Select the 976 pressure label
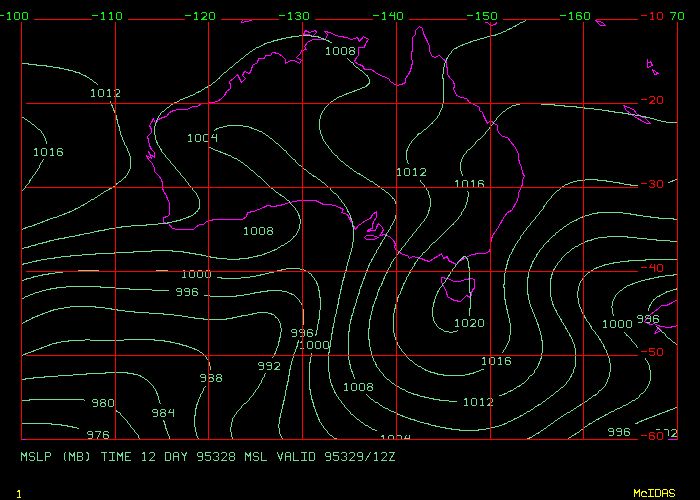The width and height of the screenshot is (700, 500). 98,435
